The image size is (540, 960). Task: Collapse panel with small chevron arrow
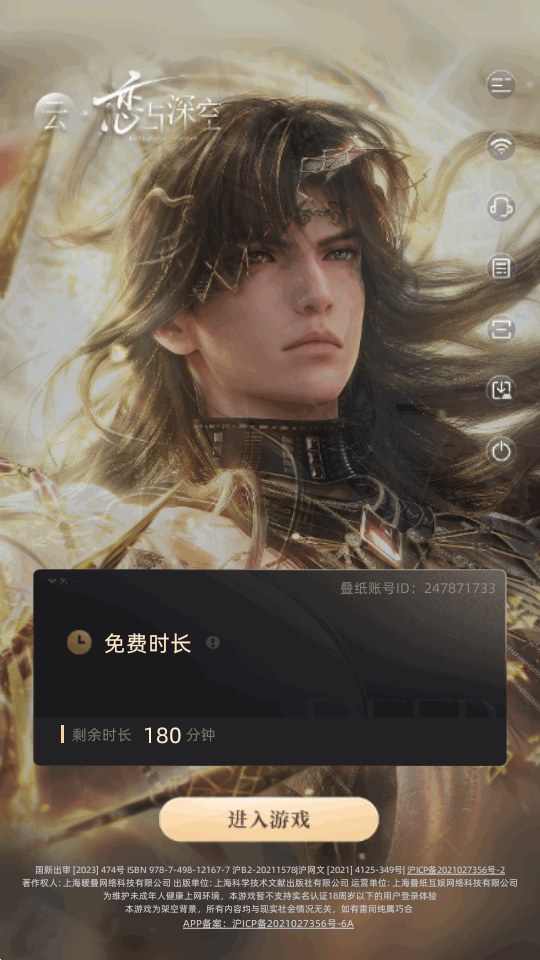pyautogui.click(x=52, y=581)
